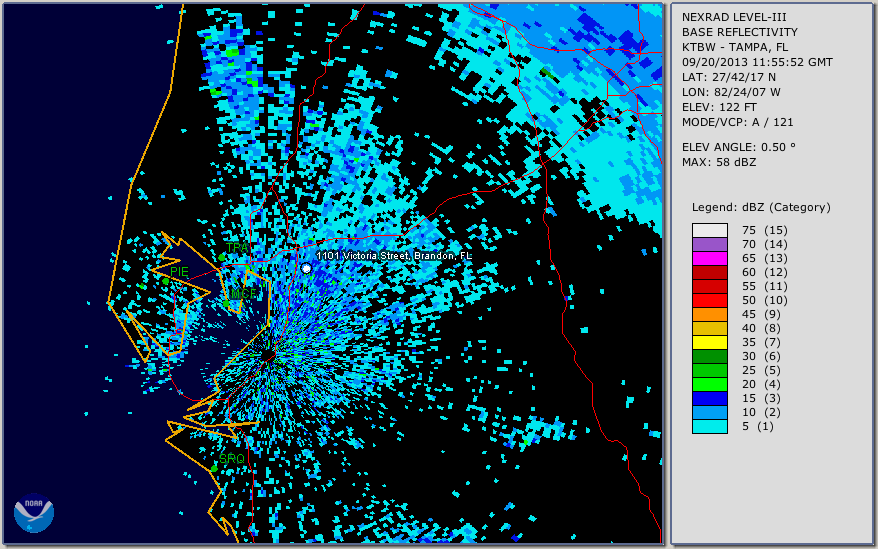Pick the 50 dBZ red legend swatch
This screenshot has height=549, width=878.
click(x=710, y=300)
